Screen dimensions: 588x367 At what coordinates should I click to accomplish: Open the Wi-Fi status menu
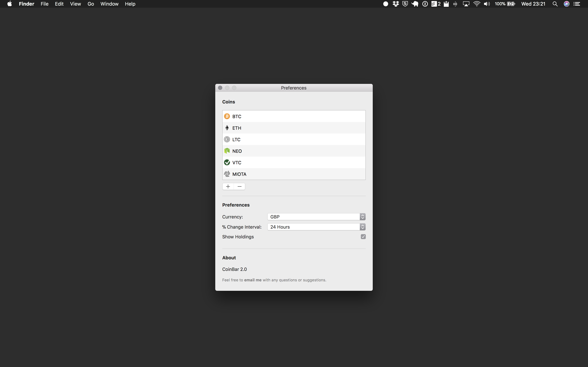click(x=477, y=4)
